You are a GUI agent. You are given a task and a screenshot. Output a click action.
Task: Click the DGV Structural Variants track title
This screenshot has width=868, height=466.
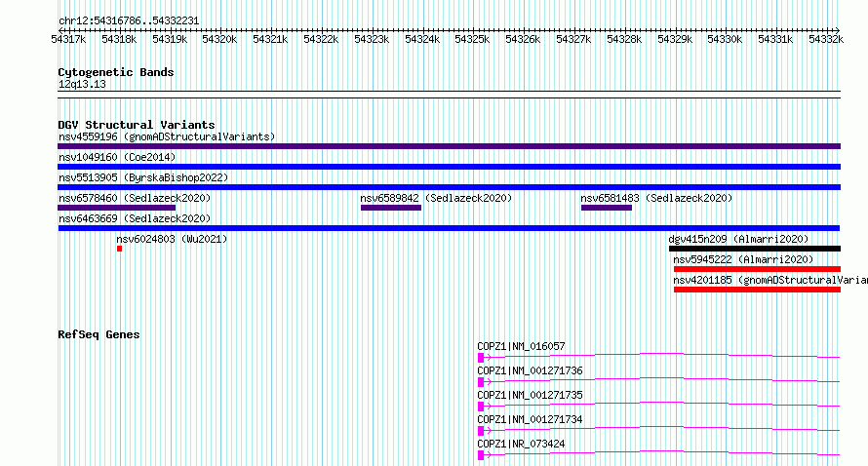pos(137,125)
